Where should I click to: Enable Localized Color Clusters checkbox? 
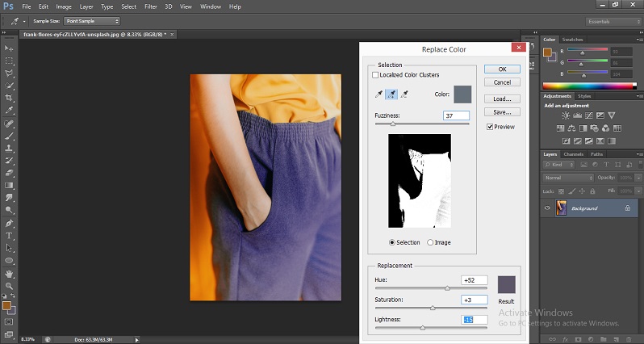(375, 75)
